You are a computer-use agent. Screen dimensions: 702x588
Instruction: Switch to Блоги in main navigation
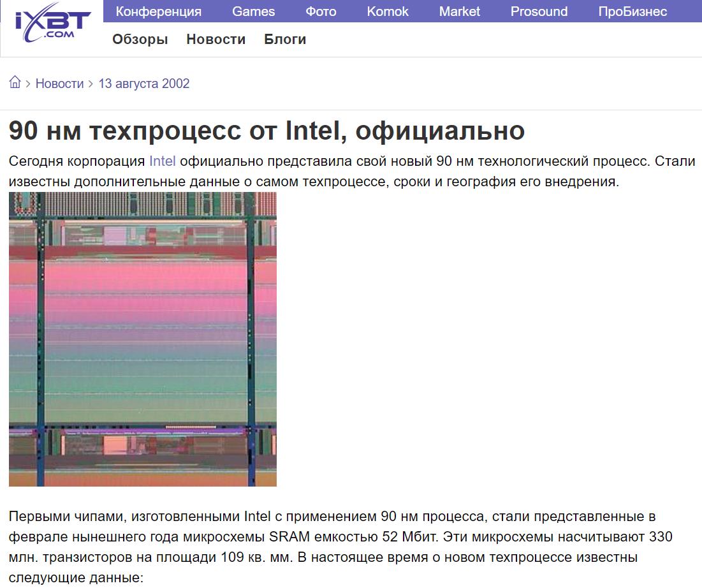click(x=285, y=40)
